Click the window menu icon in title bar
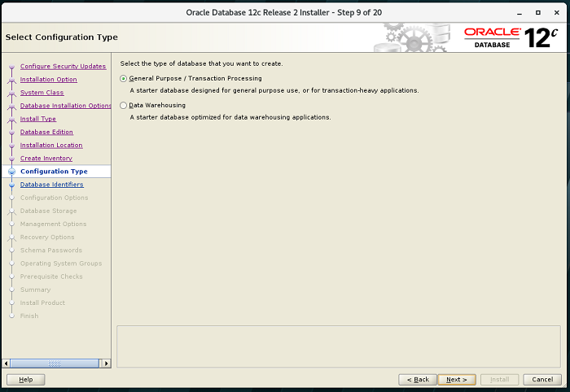 pyautogui.click(x=10, y=13)
